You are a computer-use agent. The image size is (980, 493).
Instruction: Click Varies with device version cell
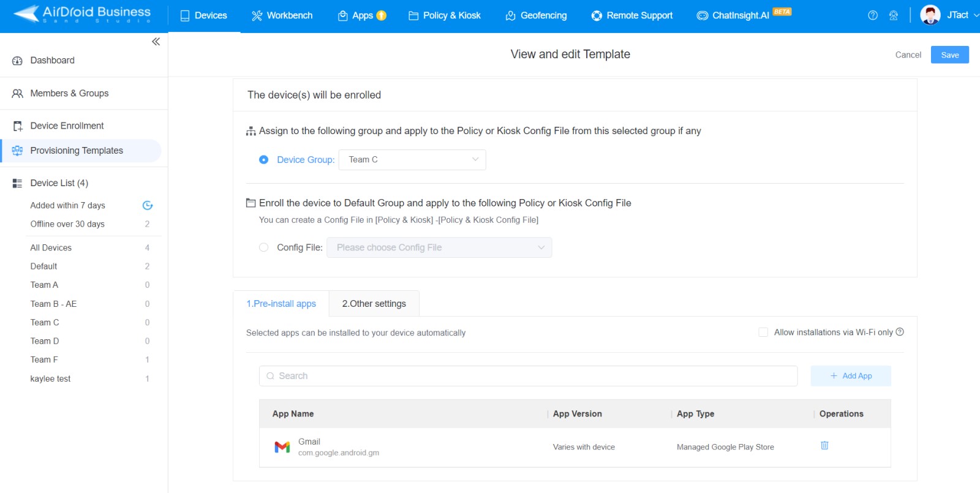[x=584, y=447]
